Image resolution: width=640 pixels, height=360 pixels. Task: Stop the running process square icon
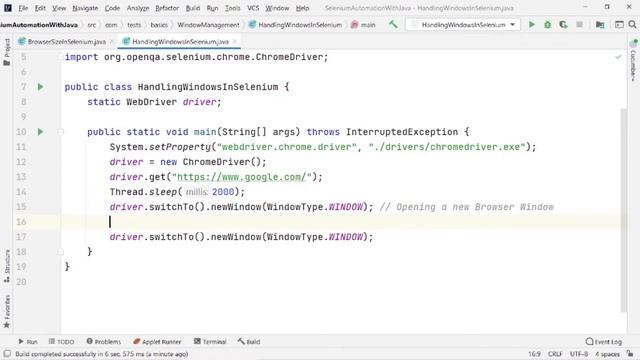579,24
